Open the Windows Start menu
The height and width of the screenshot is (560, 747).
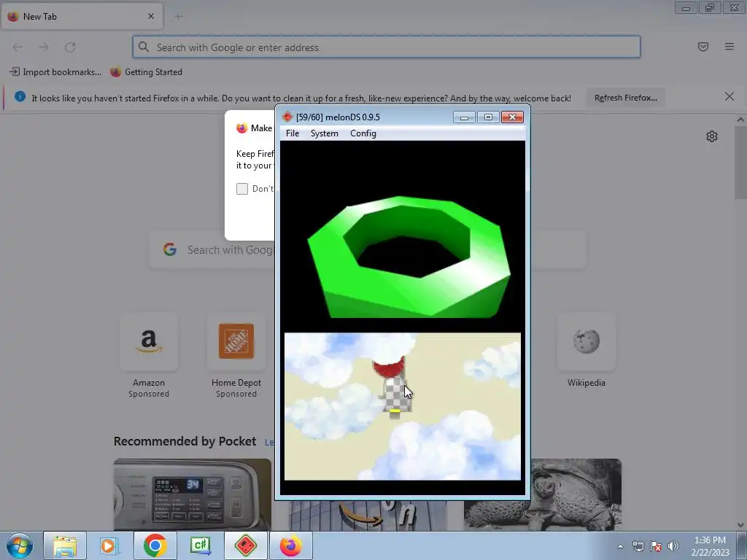pyautogui.click(x=20, y=545)
